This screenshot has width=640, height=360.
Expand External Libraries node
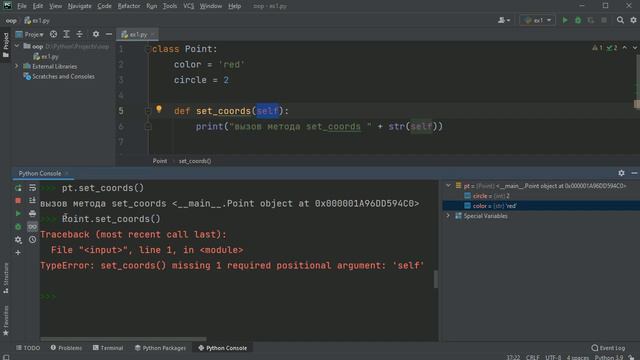click(x=17, y=66)
